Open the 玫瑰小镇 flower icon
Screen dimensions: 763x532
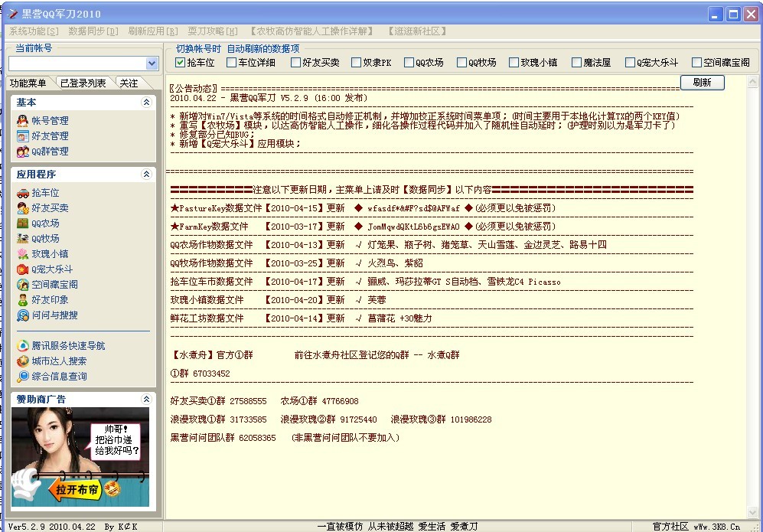tap(22, 254)
